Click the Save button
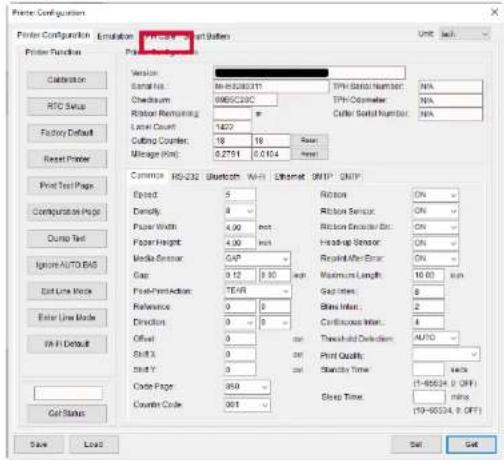The image size is (504, 460). point(39,444)
